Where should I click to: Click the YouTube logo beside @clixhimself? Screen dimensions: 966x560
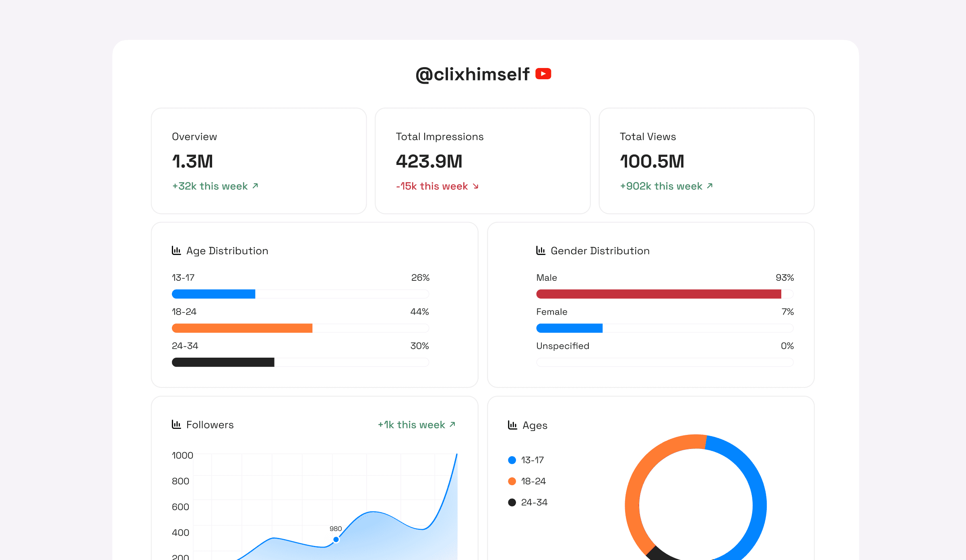pyautogui.click(x=543, y=74)
